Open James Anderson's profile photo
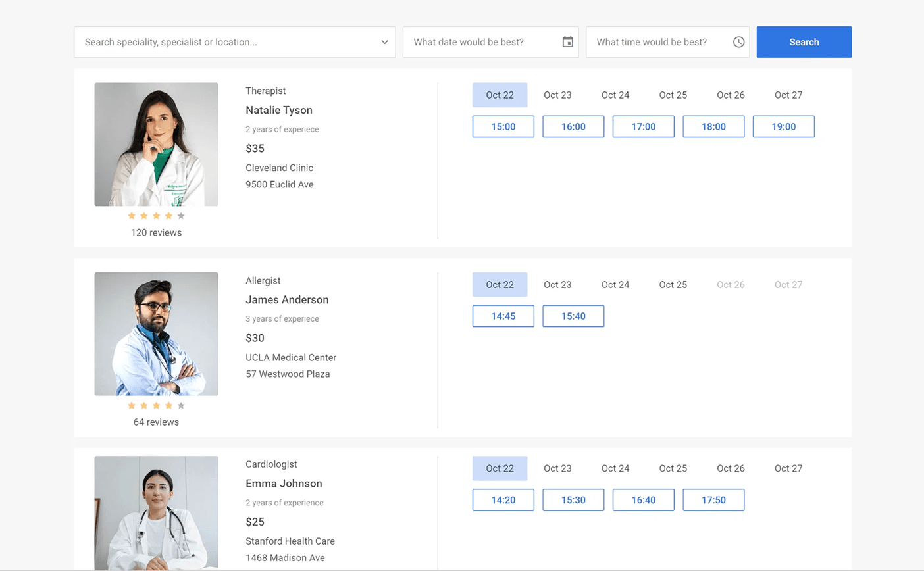Viewport: 924px width, 571px height. tap(156, 334)
